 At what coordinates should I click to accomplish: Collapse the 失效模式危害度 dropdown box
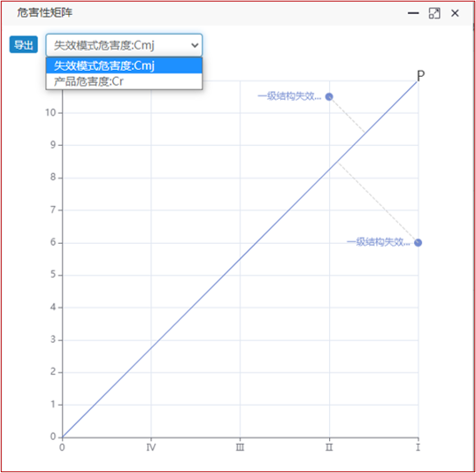click(x=124, y=45)
